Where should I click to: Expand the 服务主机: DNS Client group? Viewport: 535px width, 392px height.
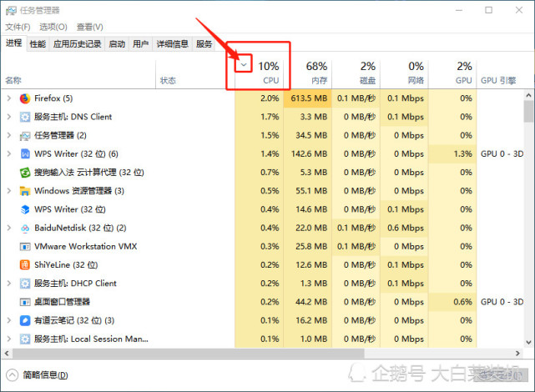(9, 117)
